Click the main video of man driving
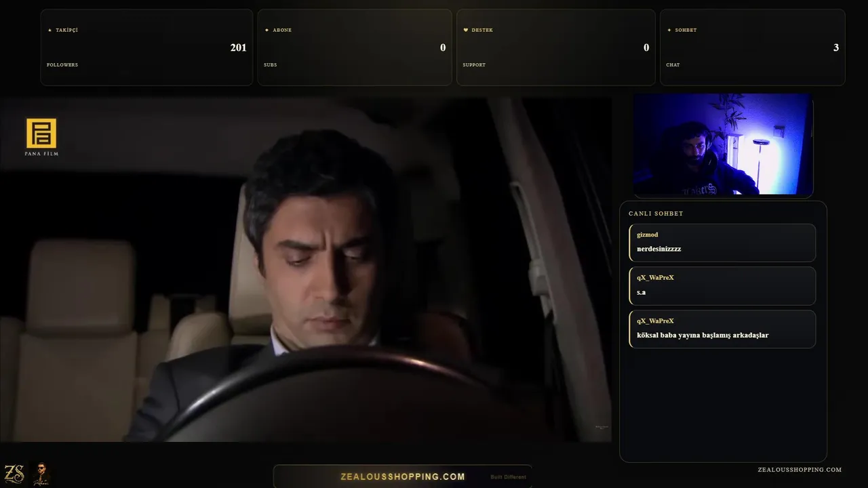 pyautogui.click(x=306, y=270)
